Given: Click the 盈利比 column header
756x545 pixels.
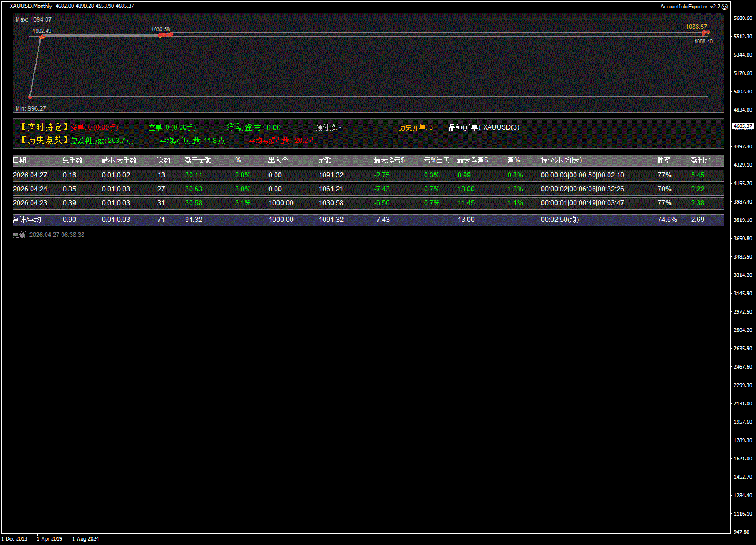Looking at the screenshot, I should pyautogui.click(x=700, y=161).
